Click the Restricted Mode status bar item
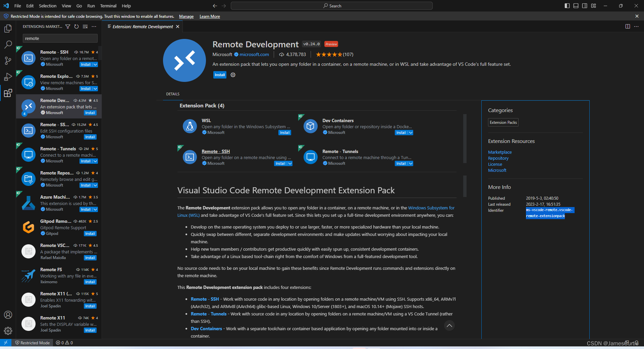Viewport: 644px width, 349px height. 33,343
